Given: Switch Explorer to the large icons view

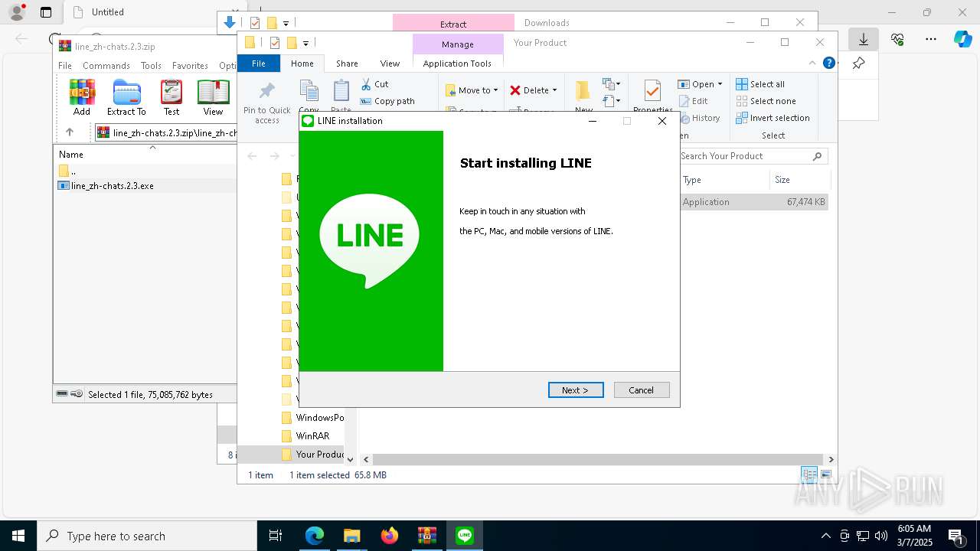Looking at the screenshot, I should [825, 475].
